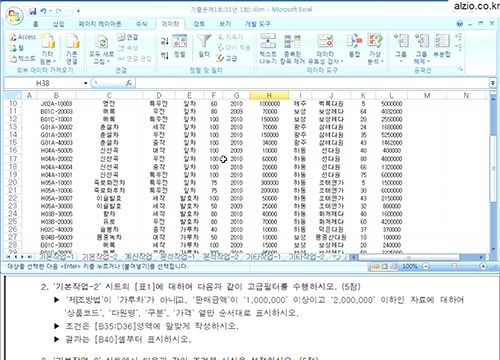Switch to the Home (홈) ribbon tab

point(36,24)
